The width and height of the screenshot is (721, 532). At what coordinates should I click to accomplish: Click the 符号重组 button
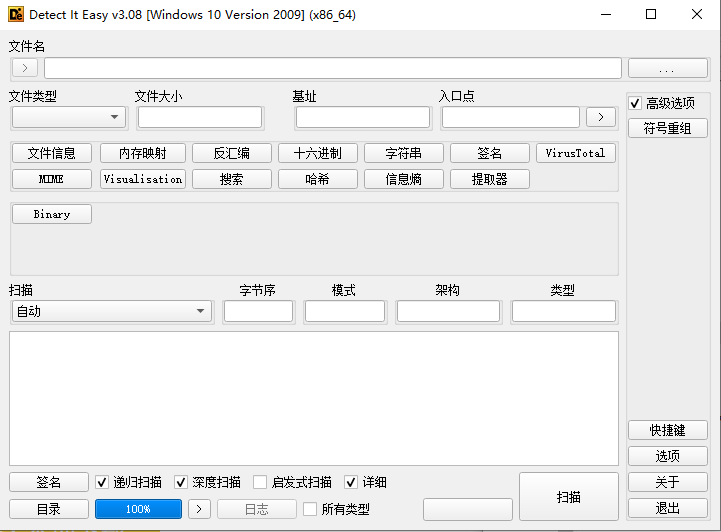(667, 128)
